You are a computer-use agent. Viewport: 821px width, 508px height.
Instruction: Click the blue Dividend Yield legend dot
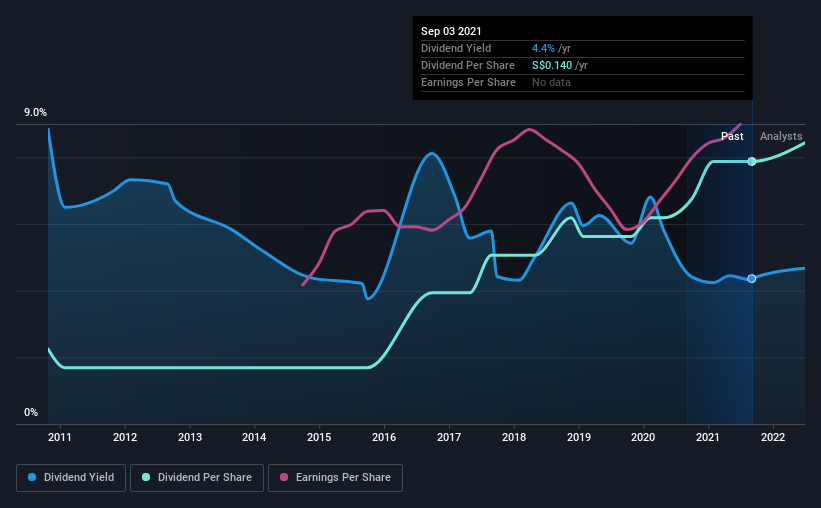click(x=32, y=477)
